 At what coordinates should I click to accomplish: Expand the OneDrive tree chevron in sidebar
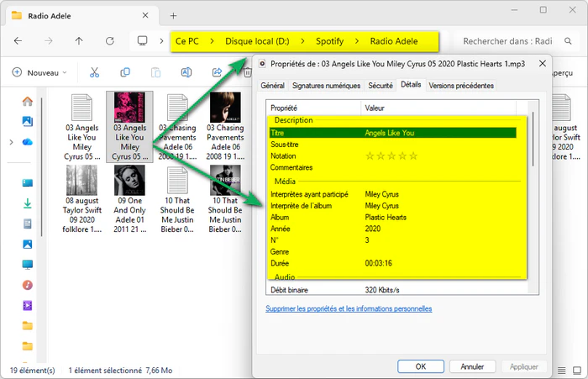tap(11, 142)
